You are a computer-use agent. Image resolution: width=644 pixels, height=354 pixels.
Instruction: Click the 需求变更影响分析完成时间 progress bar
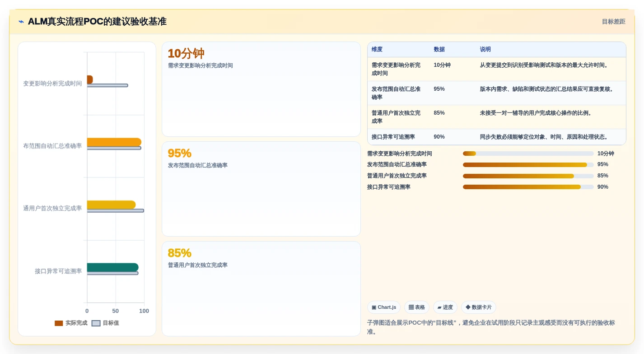pyautogui.click(x=528, y=154)
